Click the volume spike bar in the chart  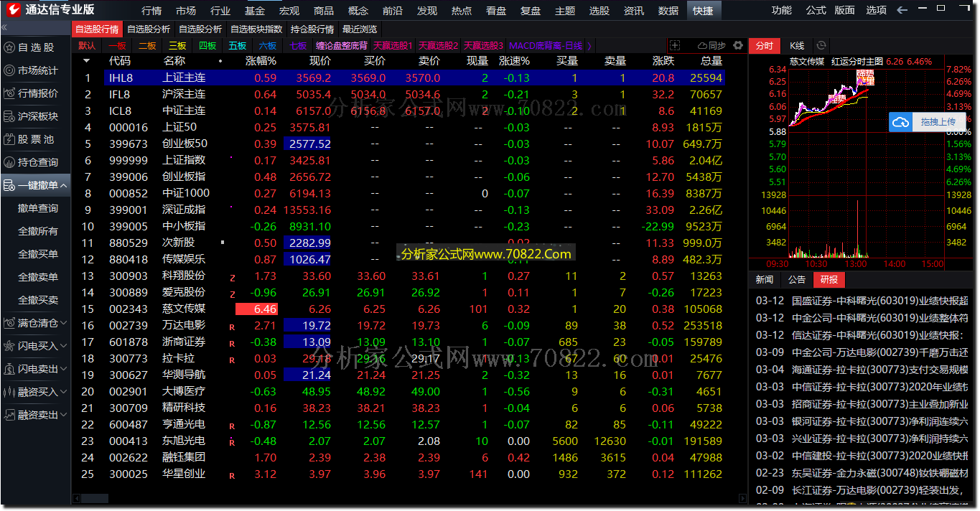point(858,228)
